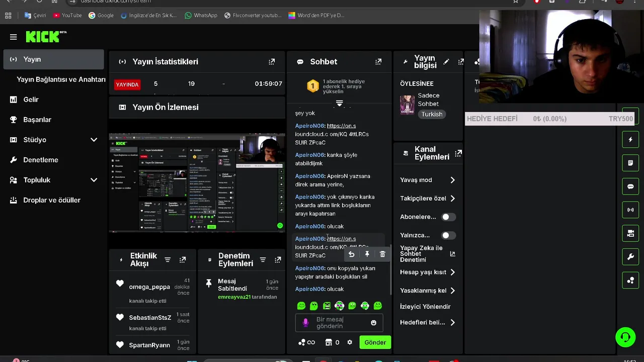This screenshot has height=362, width=644.
Task: Click the HEDİYE HEDEFİ progress bar
Action: (549, 119)
